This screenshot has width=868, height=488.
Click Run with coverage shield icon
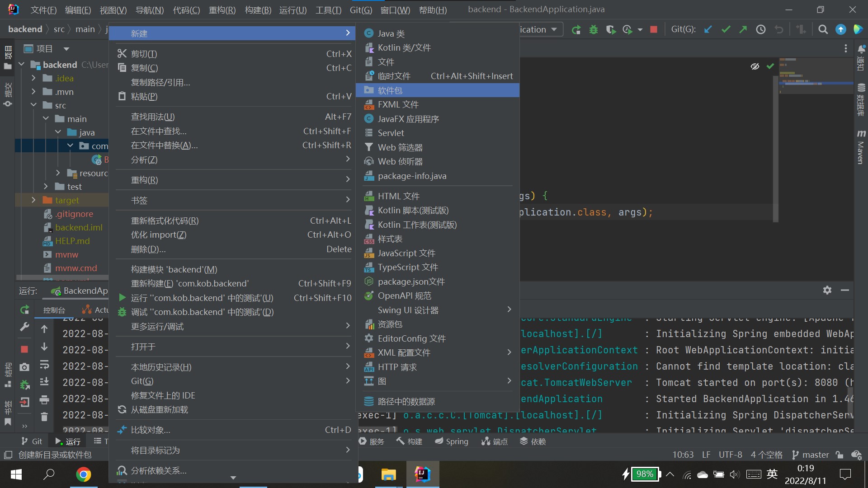coord(611,30)
